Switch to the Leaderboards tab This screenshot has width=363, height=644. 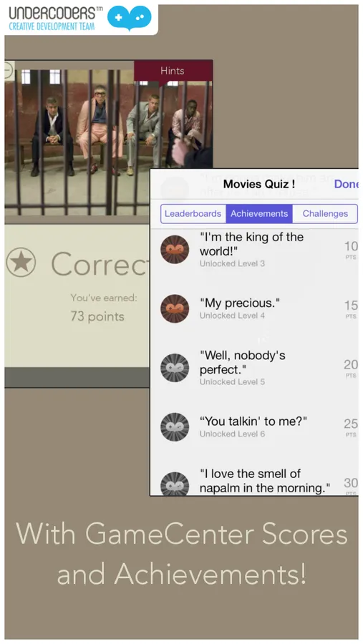coord(193,213)
